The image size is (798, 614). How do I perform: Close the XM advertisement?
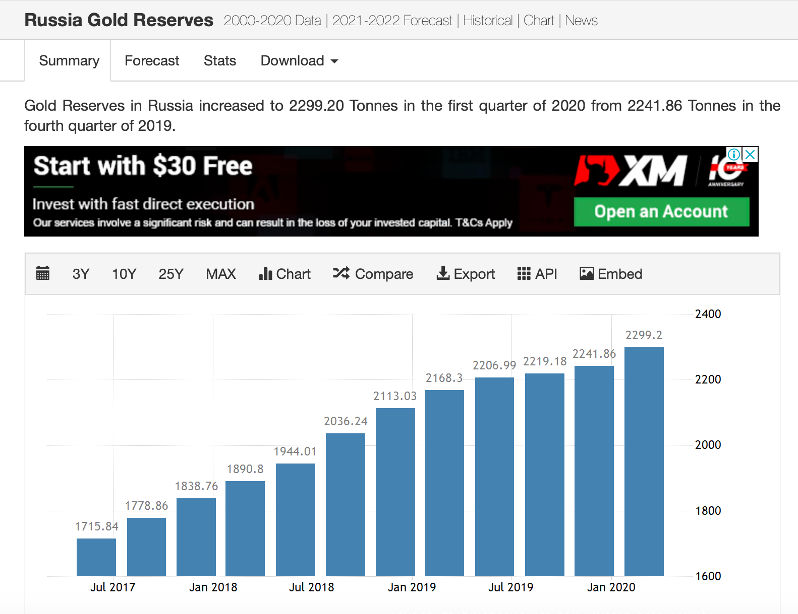(750, 155)
